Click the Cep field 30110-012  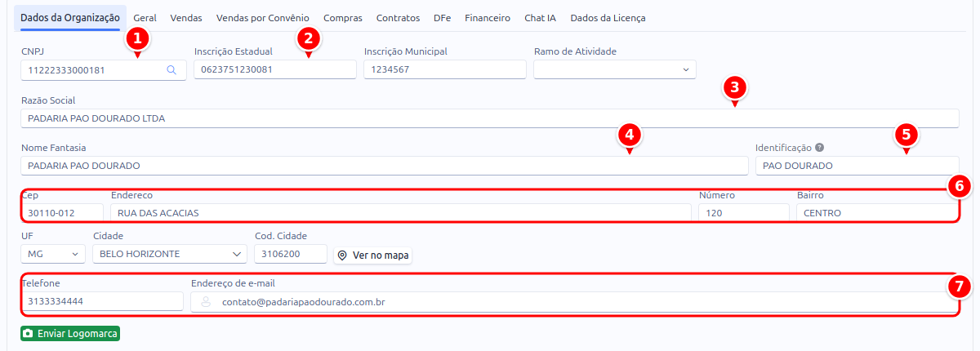pyautogui.click(x=62, y=213)
